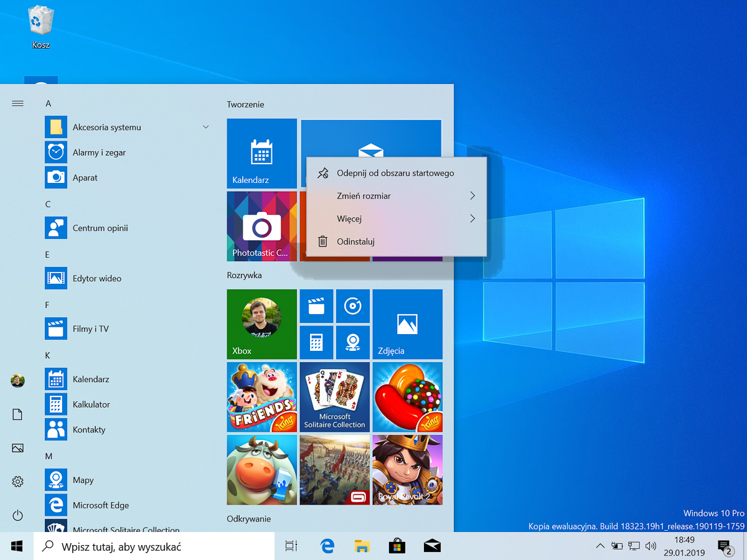Screen dimensions: 747x560
Task: Open network status tray icon
Action: (634, 546)
